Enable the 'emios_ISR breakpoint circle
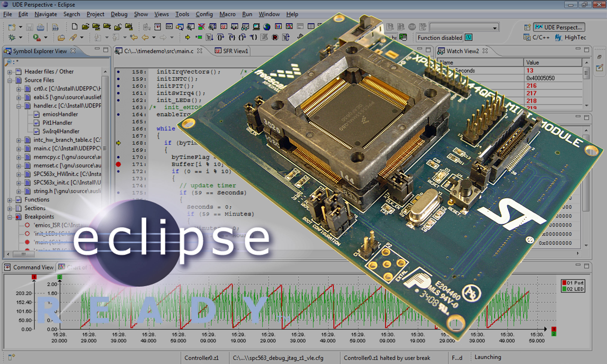The height and width of the screenshot is (364, 607). (x=27, y=225)
